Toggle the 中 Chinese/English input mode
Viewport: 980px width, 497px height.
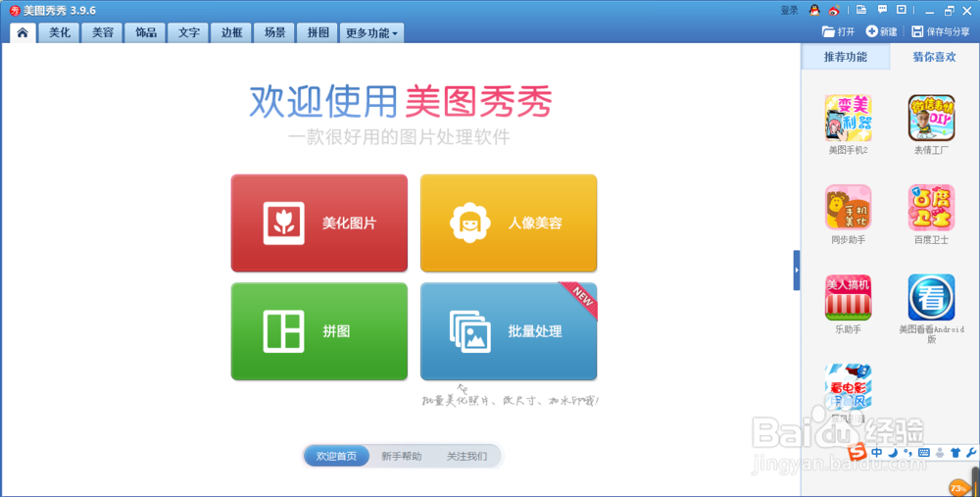[x=877, y=453]
